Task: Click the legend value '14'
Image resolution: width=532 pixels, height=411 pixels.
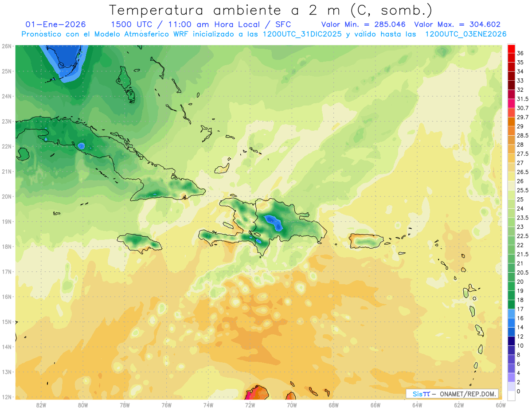Action: pos(520,328)
